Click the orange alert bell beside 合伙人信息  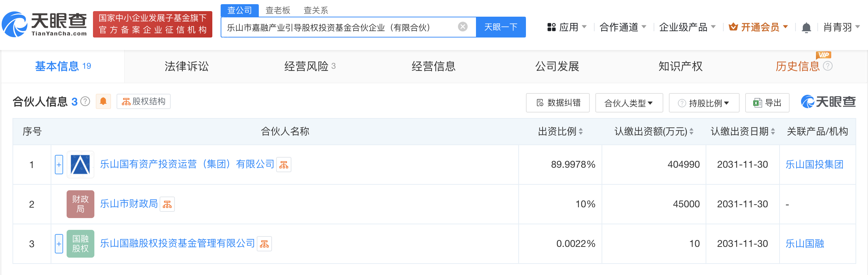point(103,101)
